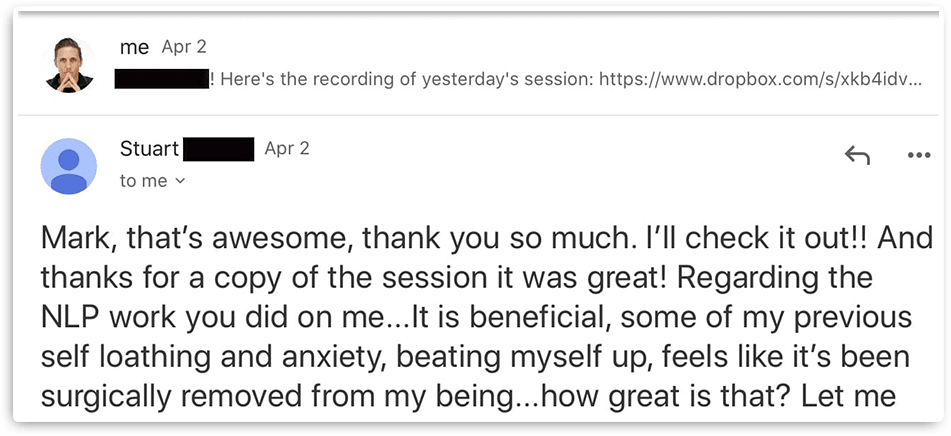Click the word 'Mark' starting the message
The height and width of the screenshot is (436, 951).
click(74, 239)
